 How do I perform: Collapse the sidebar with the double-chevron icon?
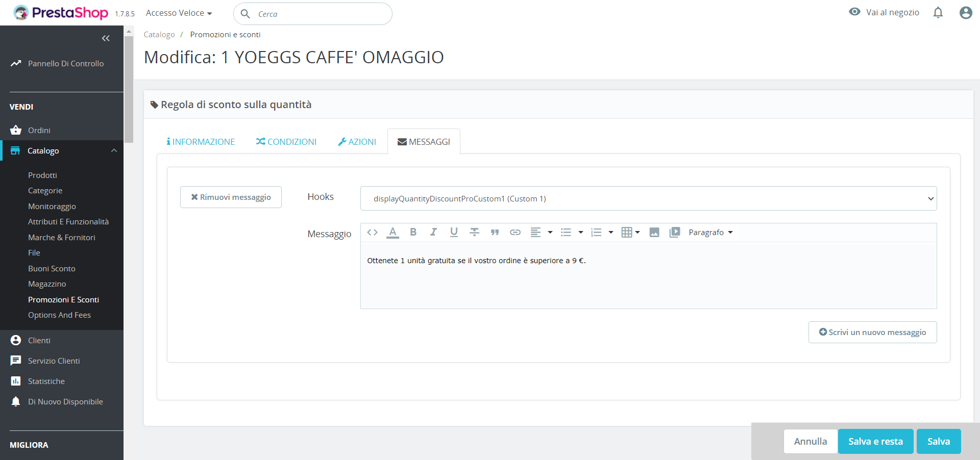coord(106,38)
